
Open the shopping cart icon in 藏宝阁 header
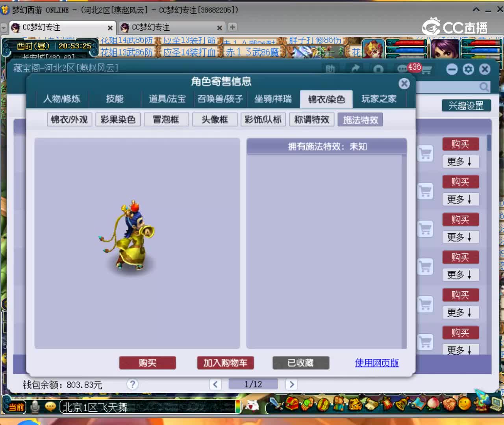pyautogui.click(x=426, y=70)
